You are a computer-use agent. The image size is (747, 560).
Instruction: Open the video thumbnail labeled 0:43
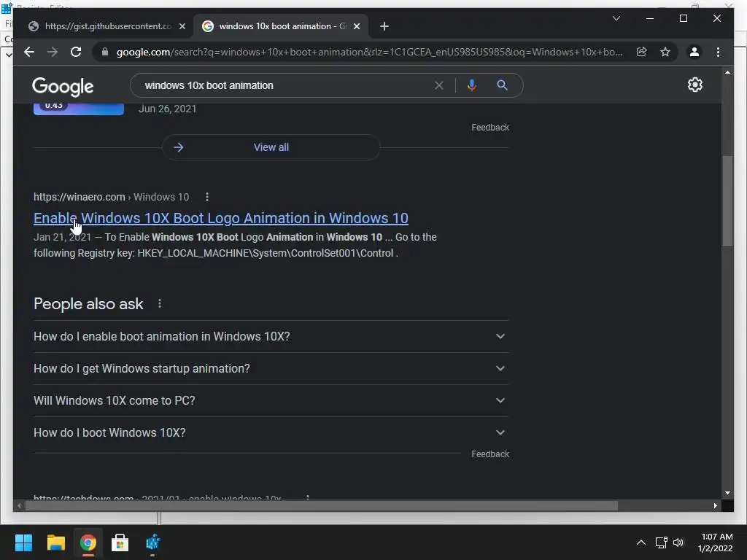tap(79, 109)
